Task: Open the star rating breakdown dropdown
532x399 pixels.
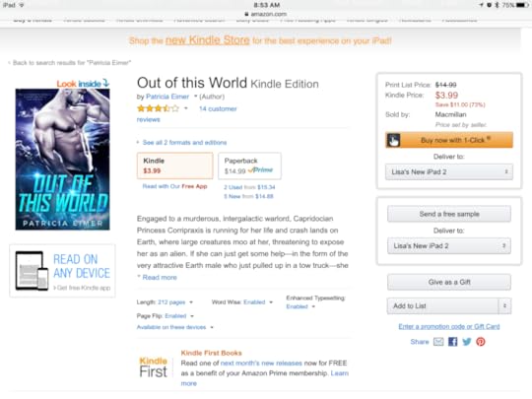Action: [x=185, y=108]
